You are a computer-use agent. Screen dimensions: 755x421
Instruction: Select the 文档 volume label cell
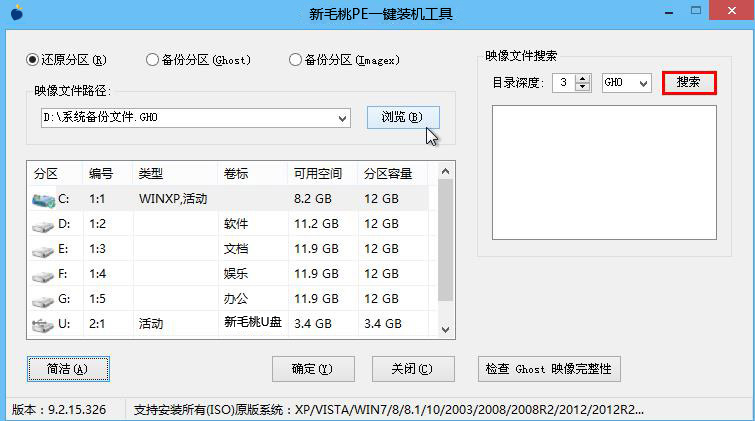click(x=235, y=249)
